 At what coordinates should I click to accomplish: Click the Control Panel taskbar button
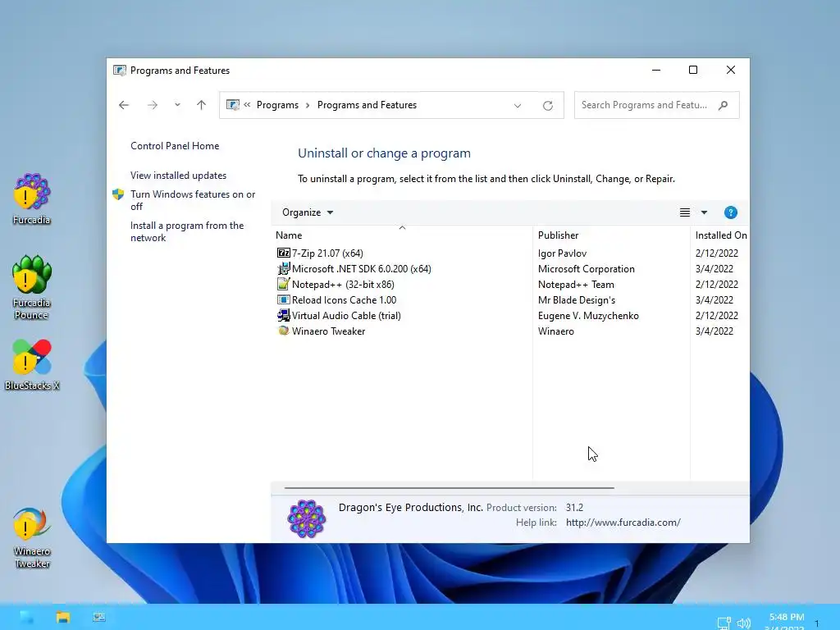pos(99,617)
